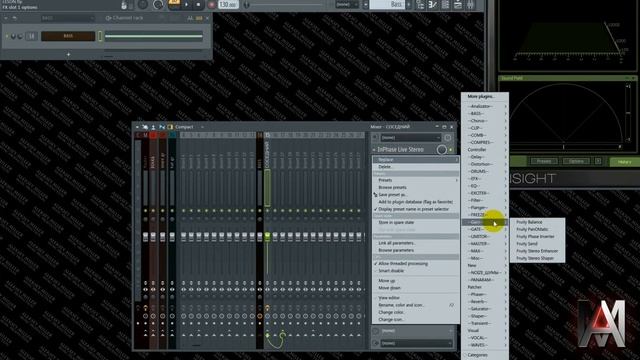Select Fruity Phase Inverter plugin
The width and height of the screenshot is (640, 360).
(x=538, y=236)
